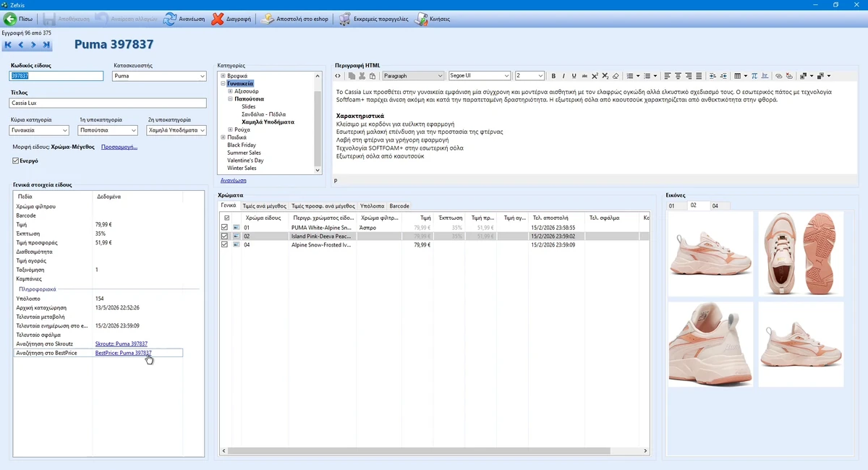Screen dimensions: 868x470
Task: Toggle HTML source view in editor
Action: coord(338,76)
